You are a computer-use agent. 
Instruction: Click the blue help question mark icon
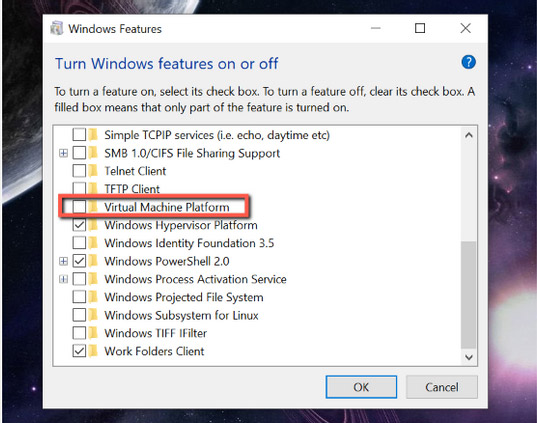468,62
